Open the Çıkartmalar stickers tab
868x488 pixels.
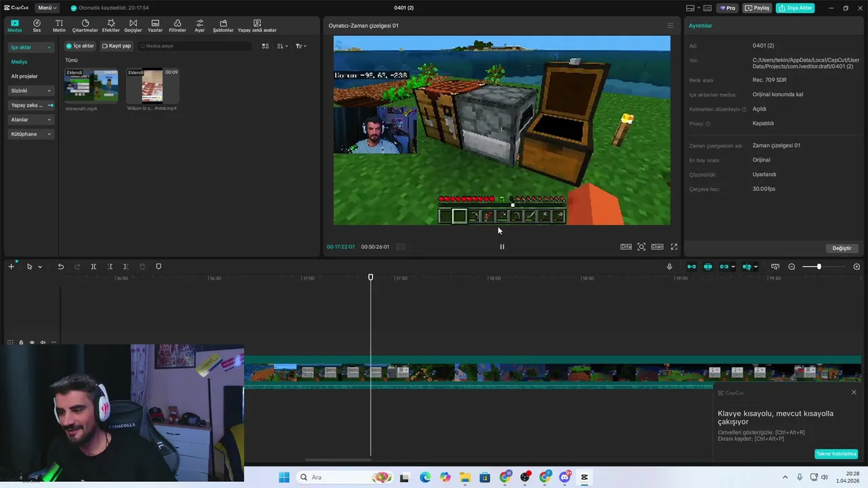[x=85, y=26]
